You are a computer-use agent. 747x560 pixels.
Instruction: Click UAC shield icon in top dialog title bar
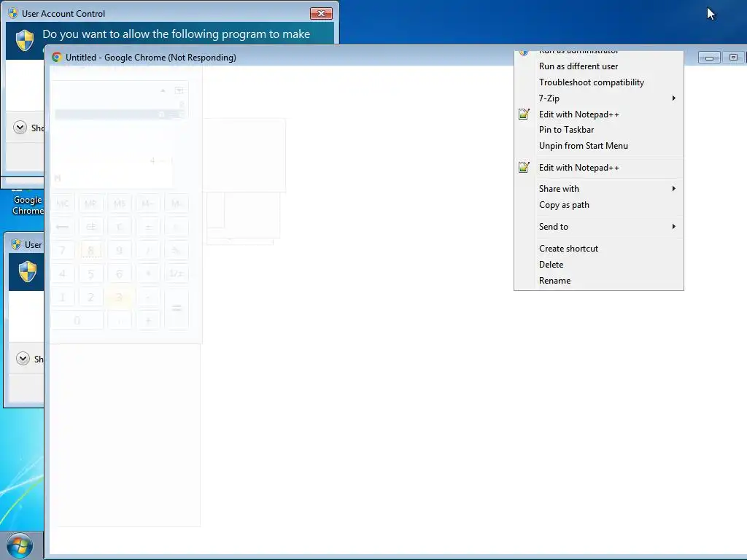(x=13, y=13)
